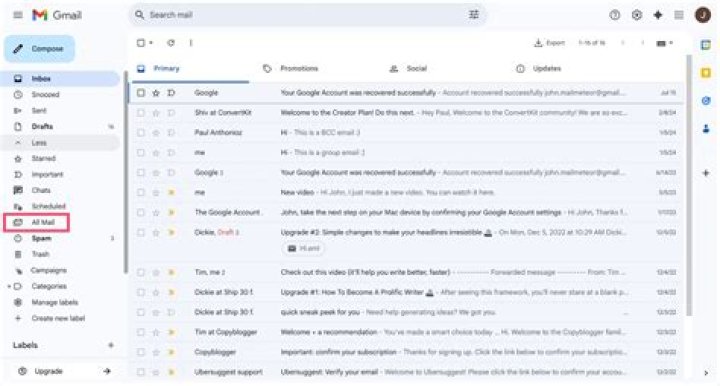720x386 pixels.
Task: Open the Inbox folder
Action: point(60,79)
